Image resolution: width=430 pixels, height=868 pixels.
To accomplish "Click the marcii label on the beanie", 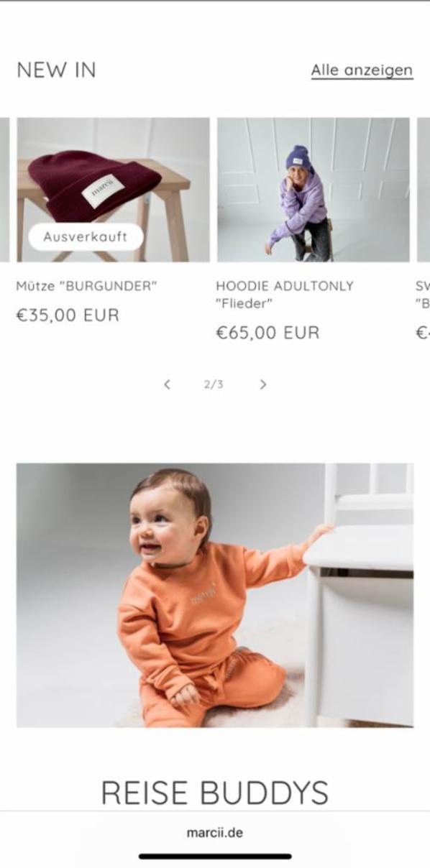I will [x=103, y=192].
